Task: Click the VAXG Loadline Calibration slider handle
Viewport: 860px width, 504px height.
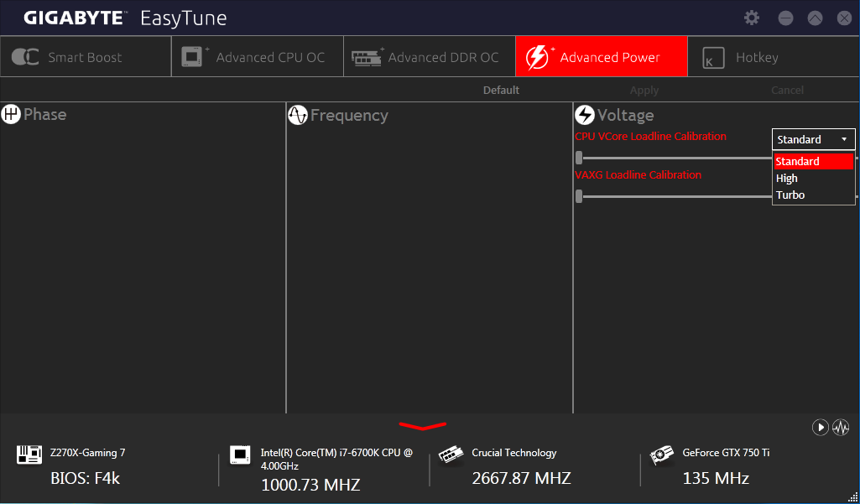Action: (x=579, y=196)
